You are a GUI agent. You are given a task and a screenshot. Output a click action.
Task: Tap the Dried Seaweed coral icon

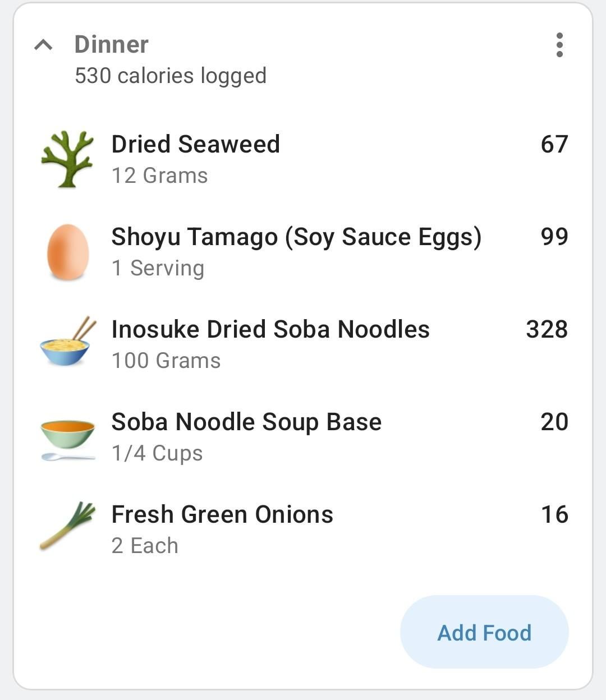pos(67,159)
